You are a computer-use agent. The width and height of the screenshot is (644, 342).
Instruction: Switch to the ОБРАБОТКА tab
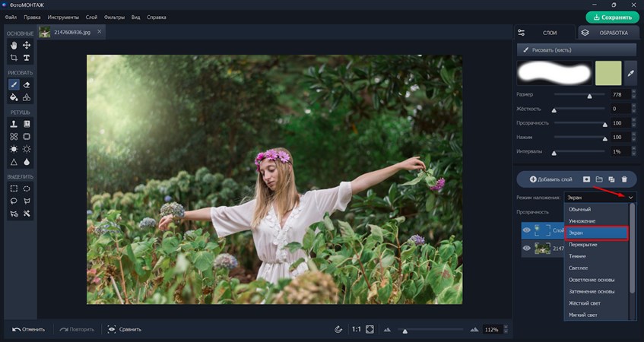coord(608,33)
